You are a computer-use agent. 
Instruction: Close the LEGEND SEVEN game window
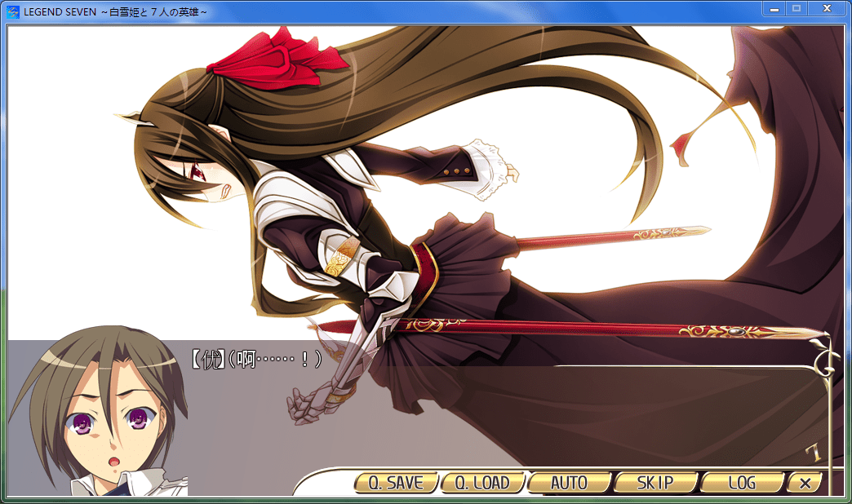coord(826,9)
